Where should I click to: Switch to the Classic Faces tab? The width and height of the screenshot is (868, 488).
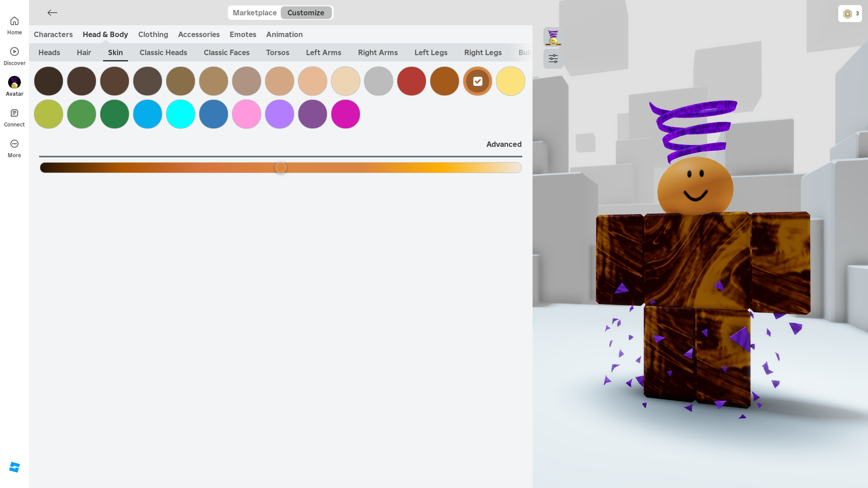coord(226,52)
